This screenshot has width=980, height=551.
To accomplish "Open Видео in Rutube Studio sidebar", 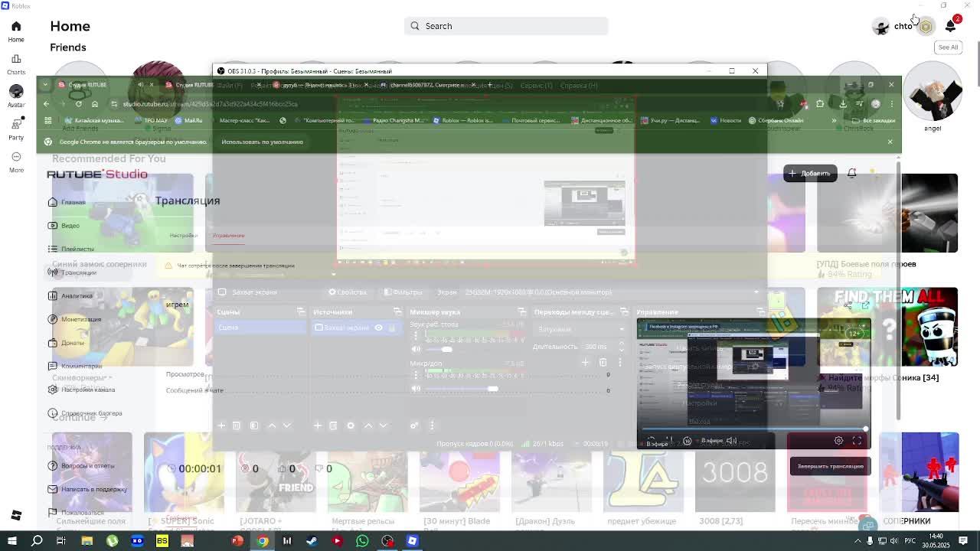I will tap(64, 225).
